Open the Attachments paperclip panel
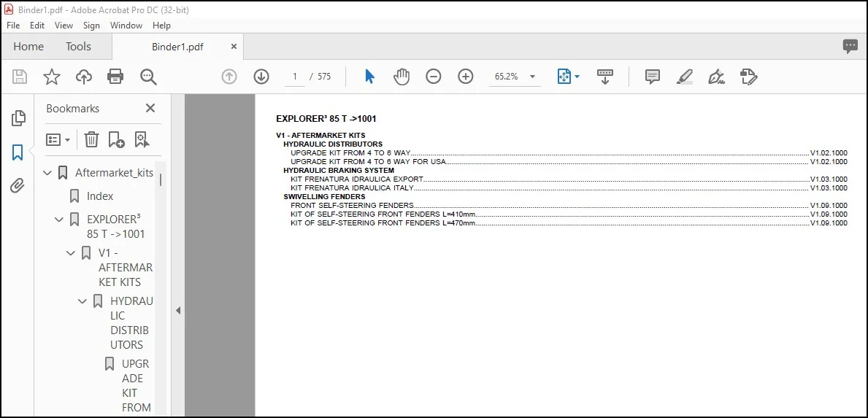This screenshot has width=868, height=418. (x=18, y=186)
